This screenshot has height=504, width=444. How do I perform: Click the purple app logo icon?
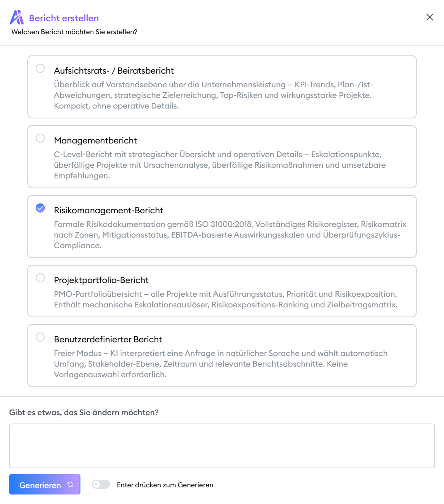[x=16, y=17]
